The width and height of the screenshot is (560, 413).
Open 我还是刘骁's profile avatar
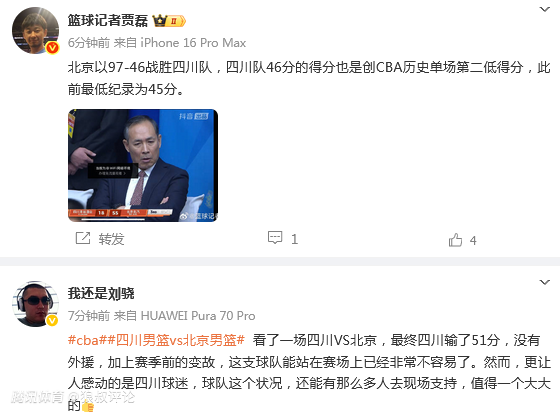[x=35, y=304]
